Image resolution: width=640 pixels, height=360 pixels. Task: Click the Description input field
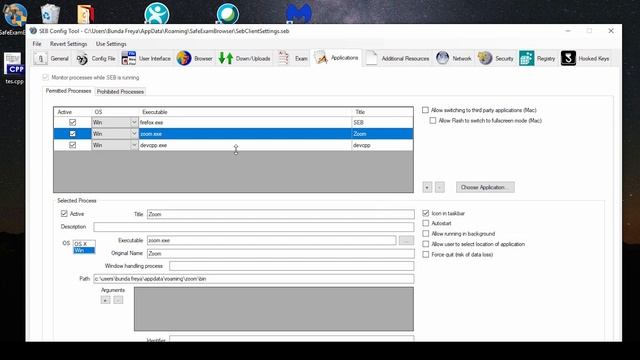(x=253, y=227)
